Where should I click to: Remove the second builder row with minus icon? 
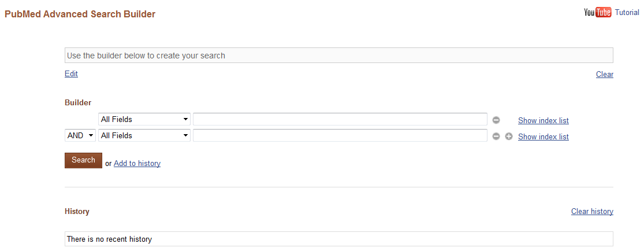[496, 136]
